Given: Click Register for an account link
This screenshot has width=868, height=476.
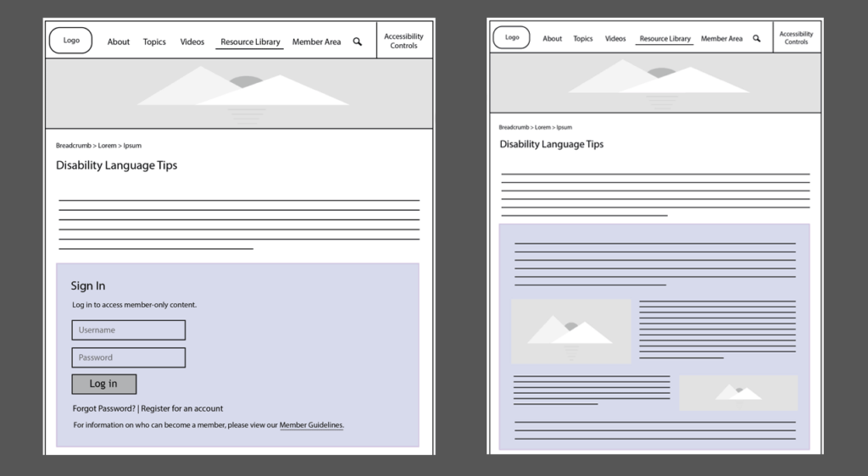Looking at the screenshot, I should click(x=182, y=408).
